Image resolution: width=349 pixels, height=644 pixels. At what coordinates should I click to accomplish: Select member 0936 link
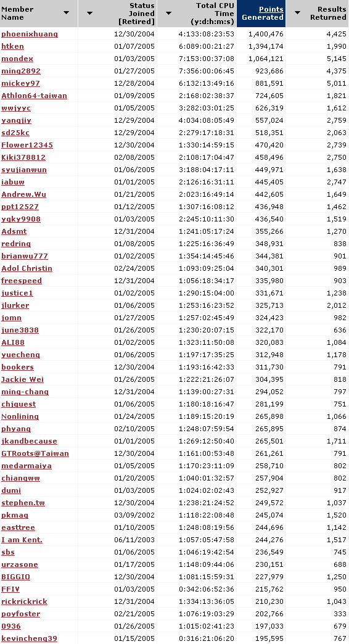coord(11,626)
